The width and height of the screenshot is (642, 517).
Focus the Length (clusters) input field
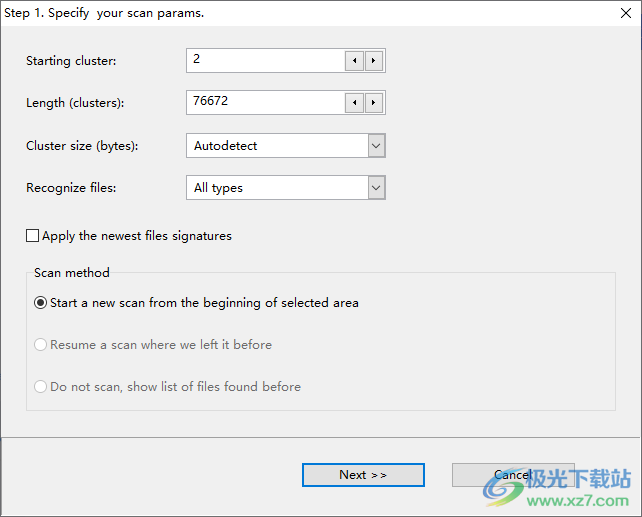[265, 102]
